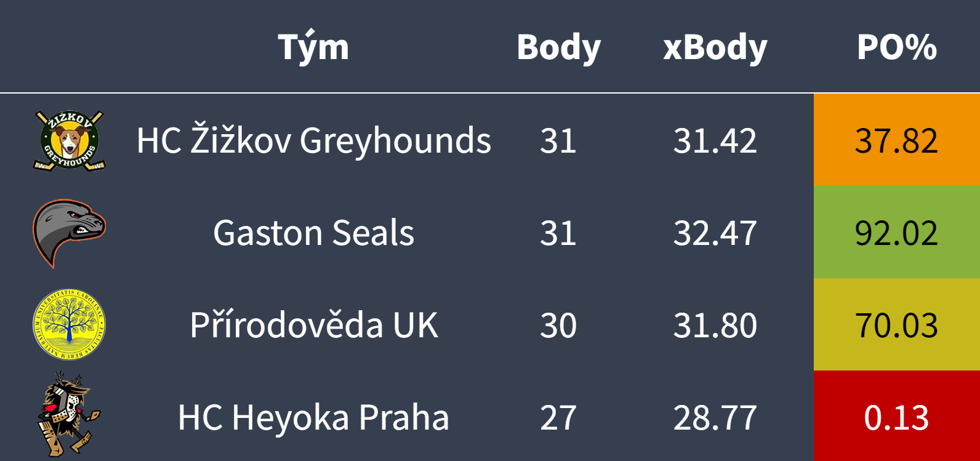The image size is (980, 461).
Task: Click the xBody column header
Action: (715, 47)
